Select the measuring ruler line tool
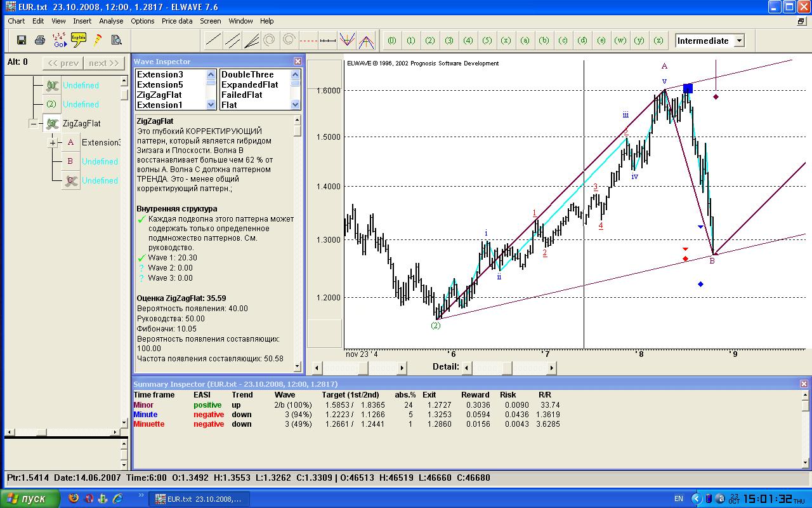This screenshot has height=508, width=812. (327, 41)
